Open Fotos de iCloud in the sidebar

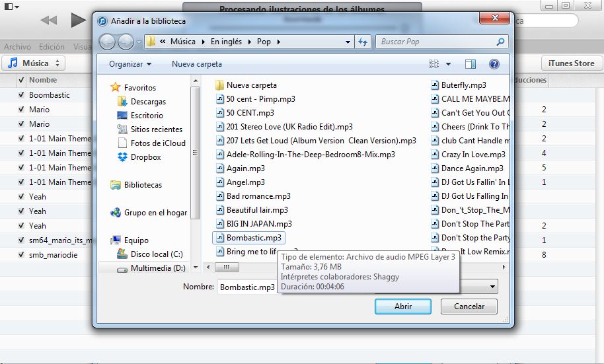(x=157, y=143)
